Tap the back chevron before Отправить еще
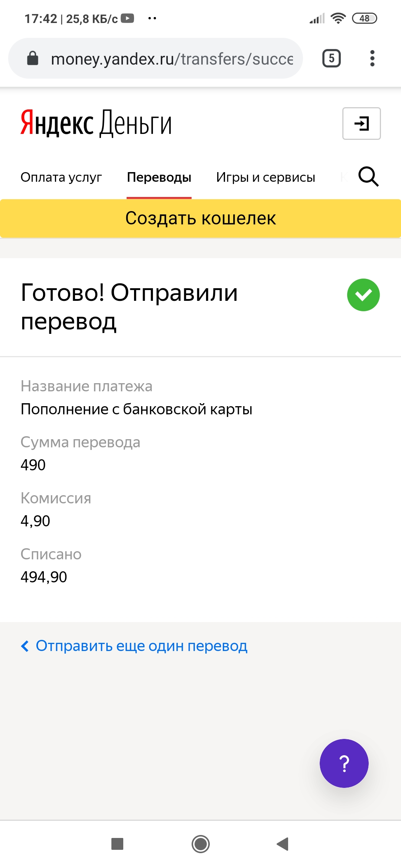Image resolution: width=401 pixels, height=868 pixels. coord(25,646)
